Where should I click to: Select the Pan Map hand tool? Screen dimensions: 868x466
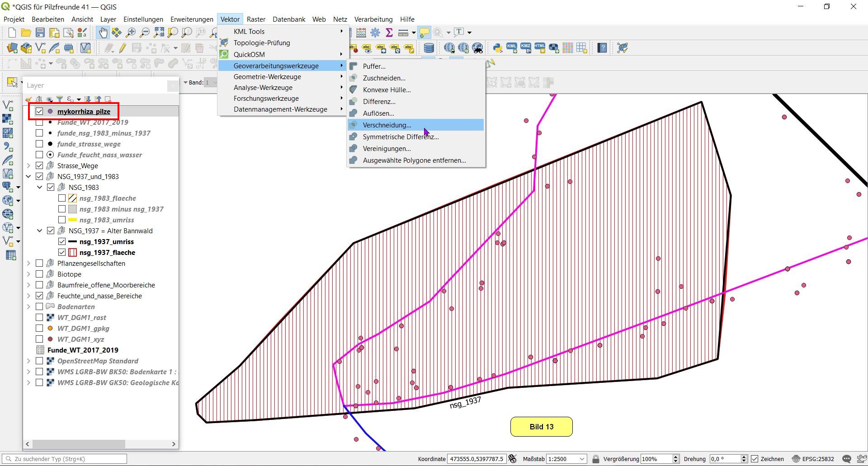[103, 32]
